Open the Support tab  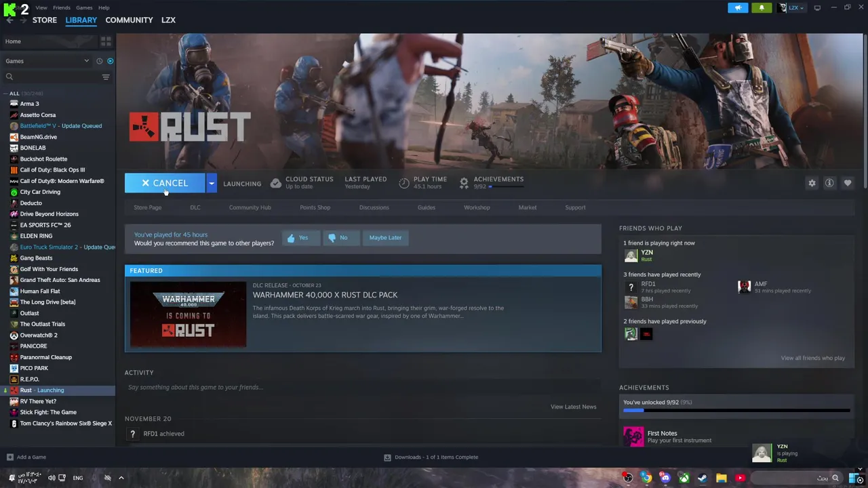pos(575,207)
